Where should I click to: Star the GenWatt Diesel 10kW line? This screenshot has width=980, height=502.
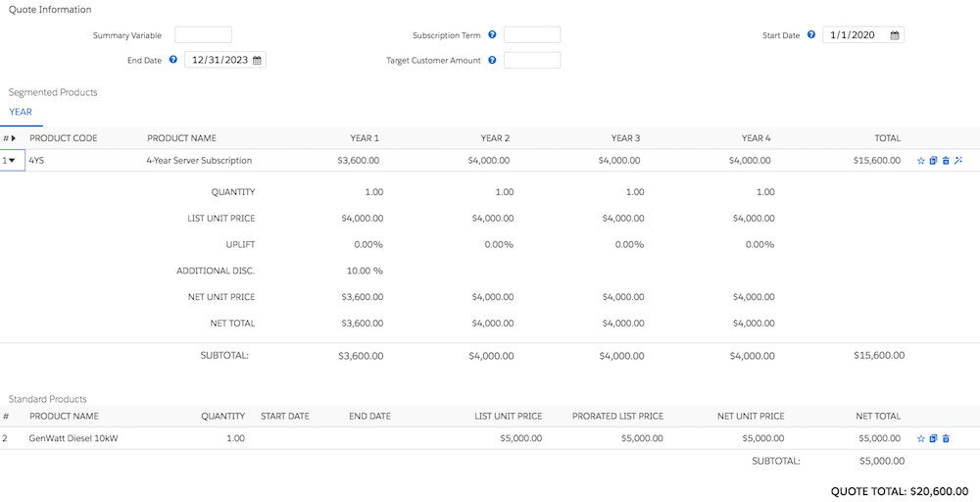(920, 439)
